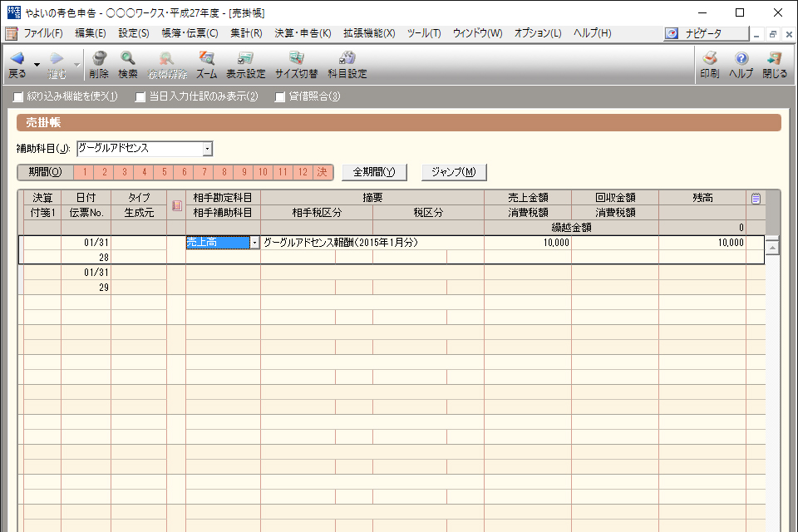Minimize the inner 売掛帳 document window
This screenshot has height=532, width=798.
tap(756, 35)
